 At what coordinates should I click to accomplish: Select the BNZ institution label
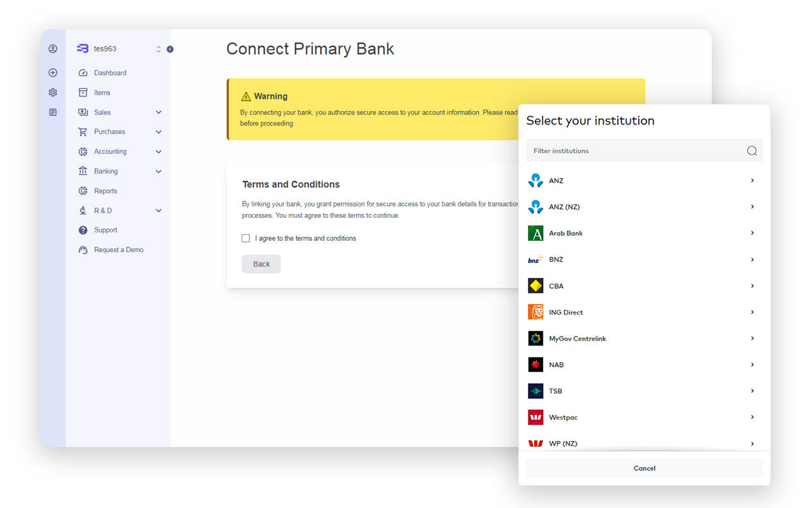[556, 260]
